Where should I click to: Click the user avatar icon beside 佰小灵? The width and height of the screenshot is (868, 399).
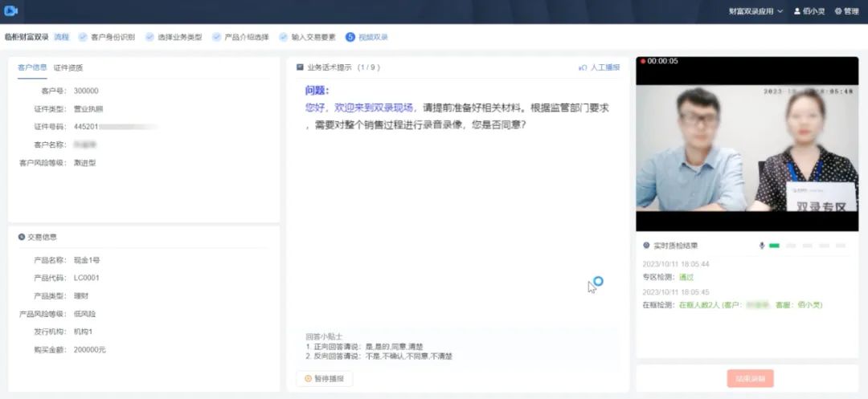[x=797, y=11]
